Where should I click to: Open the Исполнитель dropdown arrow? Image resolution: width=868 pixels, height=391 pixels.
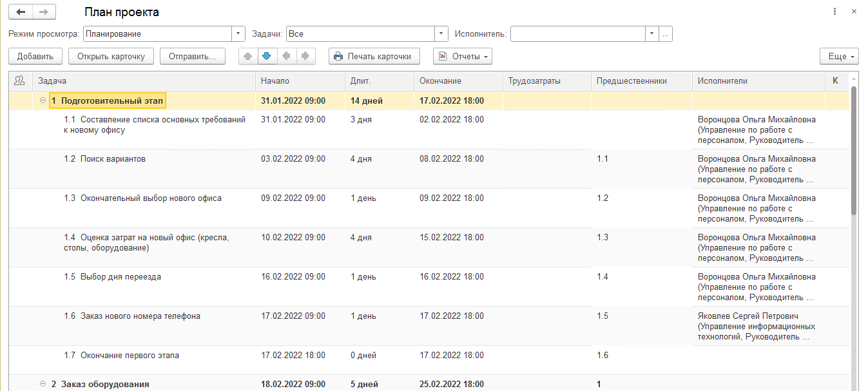coord(652,33)
